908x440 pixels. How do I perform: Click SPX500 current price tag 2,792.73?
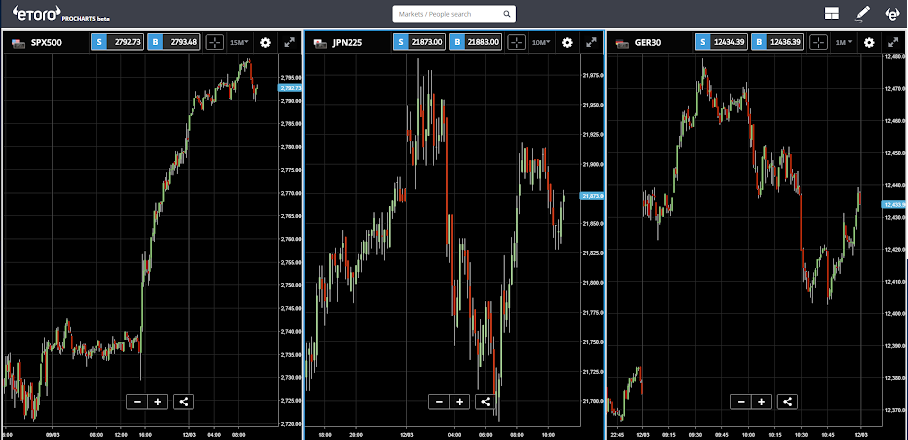[290, 88]
